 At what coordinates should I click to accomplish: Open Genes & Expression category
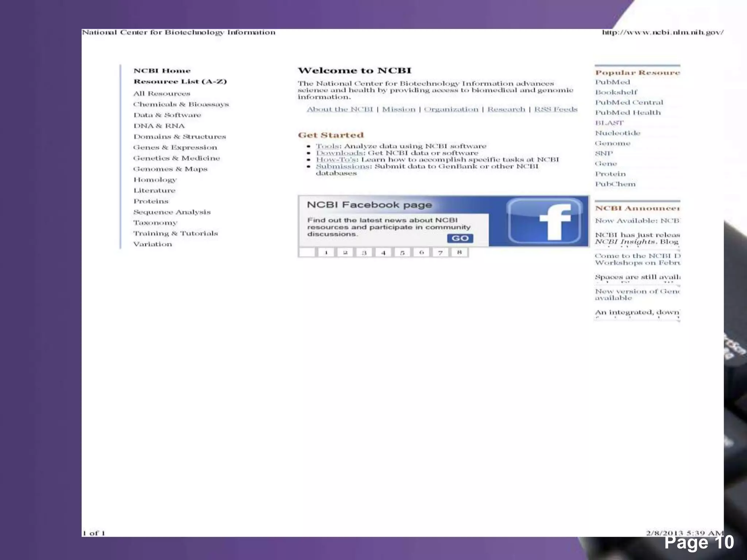coord(175,147)
